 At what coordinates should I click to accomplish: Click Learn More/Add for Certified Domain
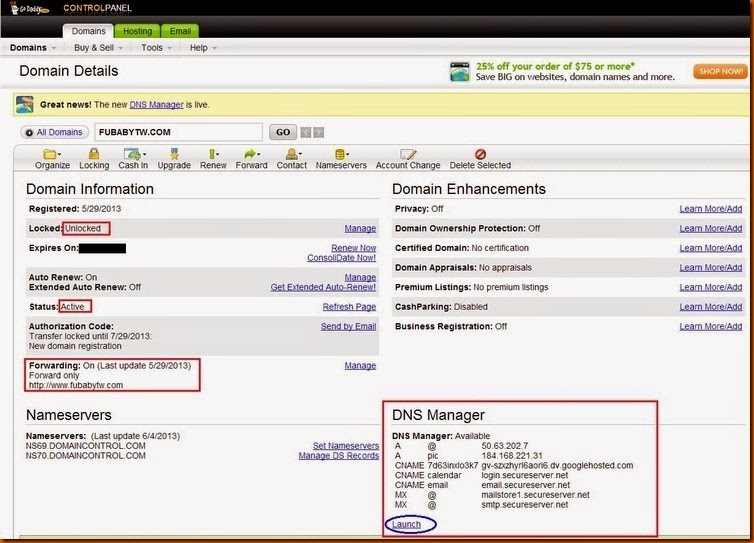(x=711, y=248)
